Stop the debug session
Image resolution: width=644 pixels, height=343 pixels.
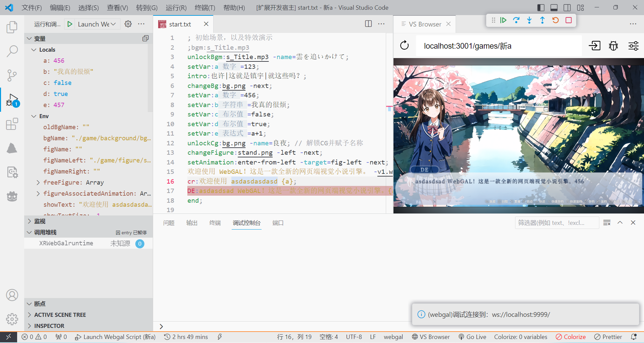(568, 20)
